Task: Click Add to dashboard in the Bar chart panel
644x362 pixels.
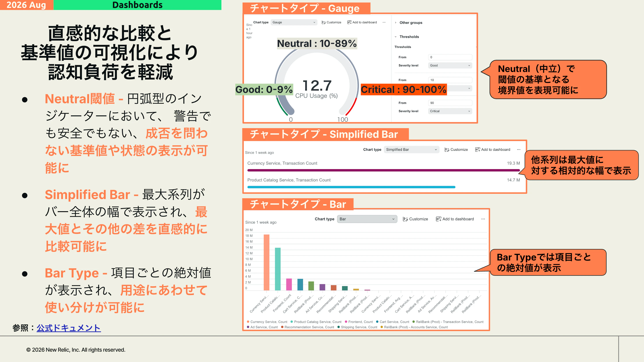Action: click(455, 219)
